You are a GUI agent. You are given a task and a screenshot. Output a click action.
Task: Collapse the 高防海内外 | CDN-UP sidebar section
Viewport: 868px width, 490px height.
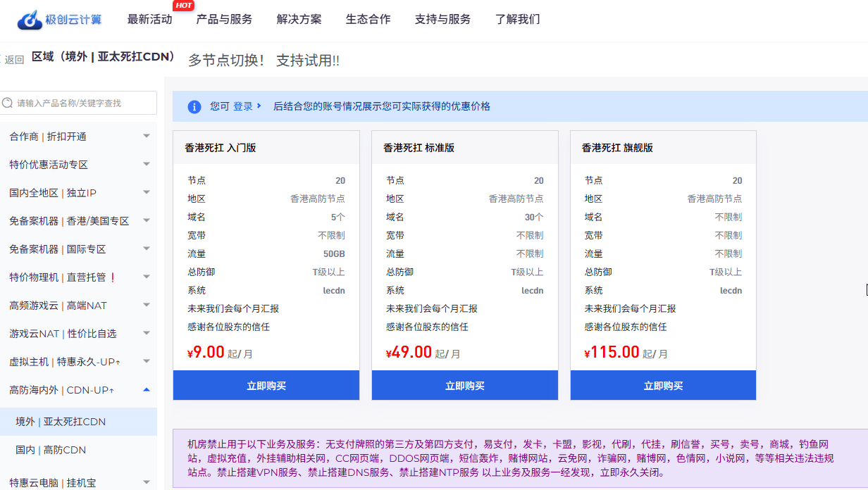tap(147, 389)
